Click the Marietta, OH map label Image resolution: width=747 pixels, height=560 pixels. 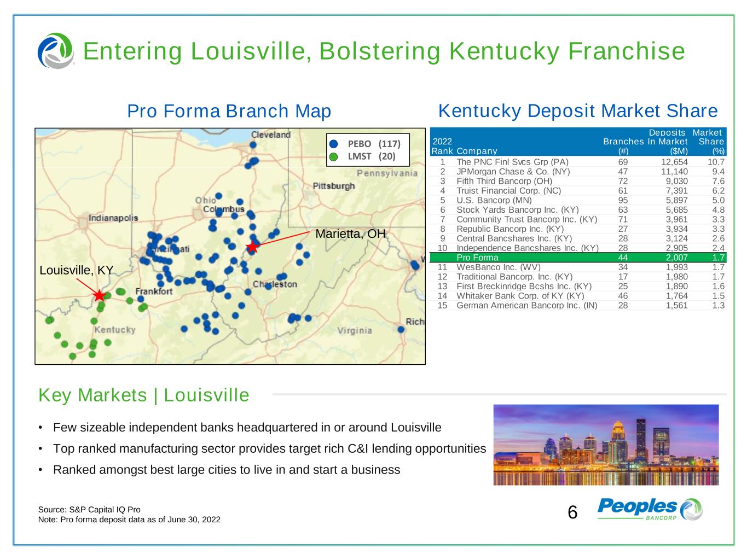(x=350, y=234)
